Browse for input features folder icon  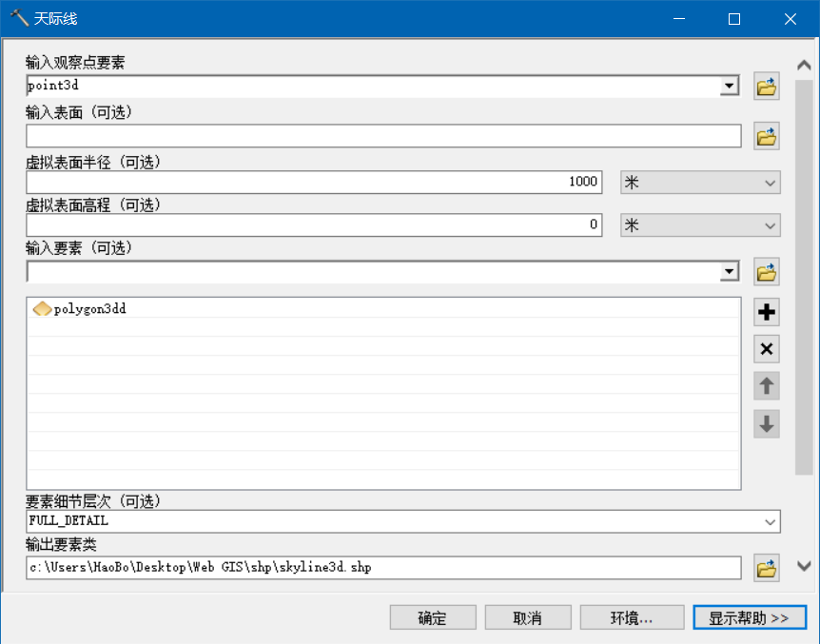766,272
